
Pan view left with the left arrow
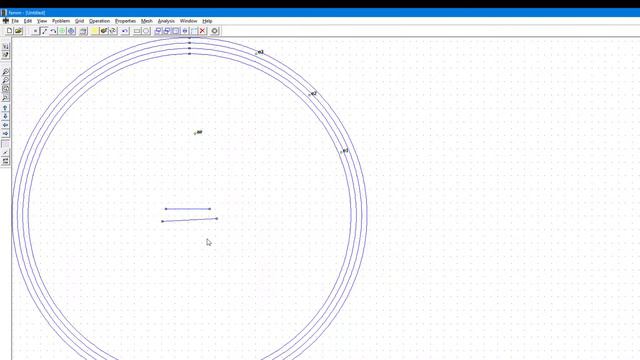[5, 125]
